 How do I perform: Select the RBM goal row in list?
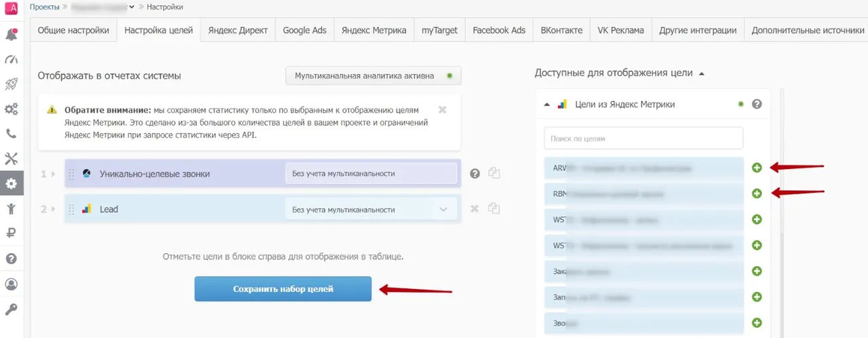644,193
